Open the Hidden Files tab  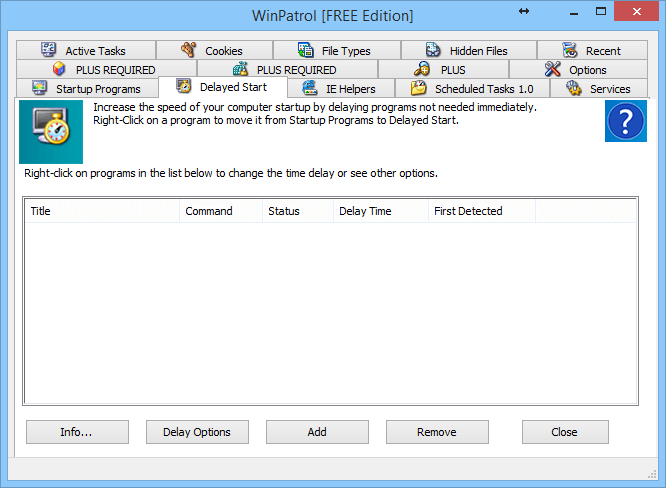469,50
